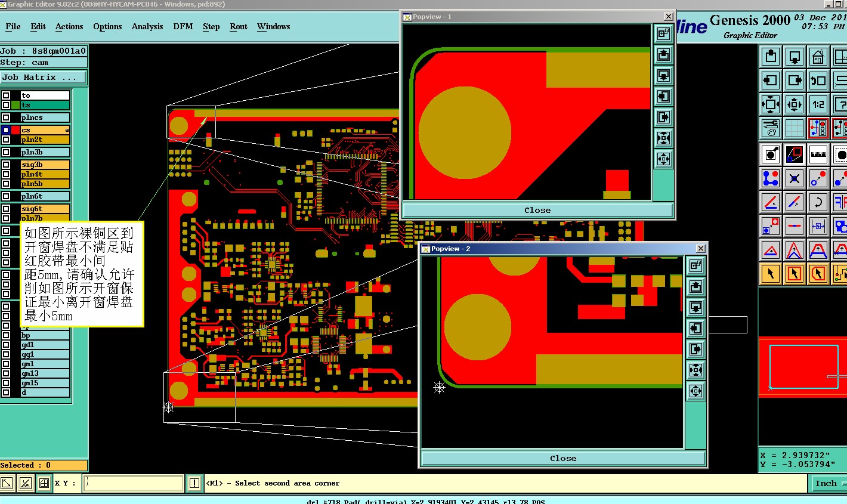Screen dimensions: 847x504
Task: Select the blue-red connected nodes net tool
Action: (x=771, y=178)
